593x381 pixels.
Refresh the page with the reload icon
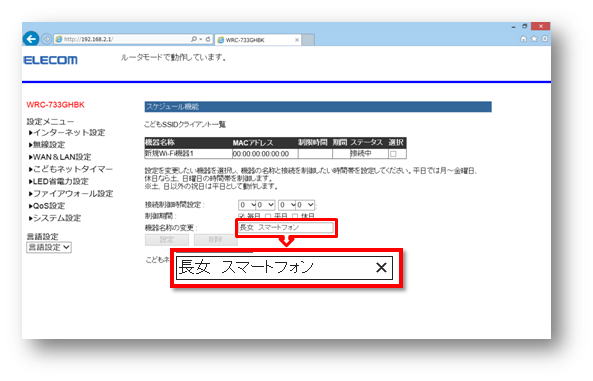point(208,39)
